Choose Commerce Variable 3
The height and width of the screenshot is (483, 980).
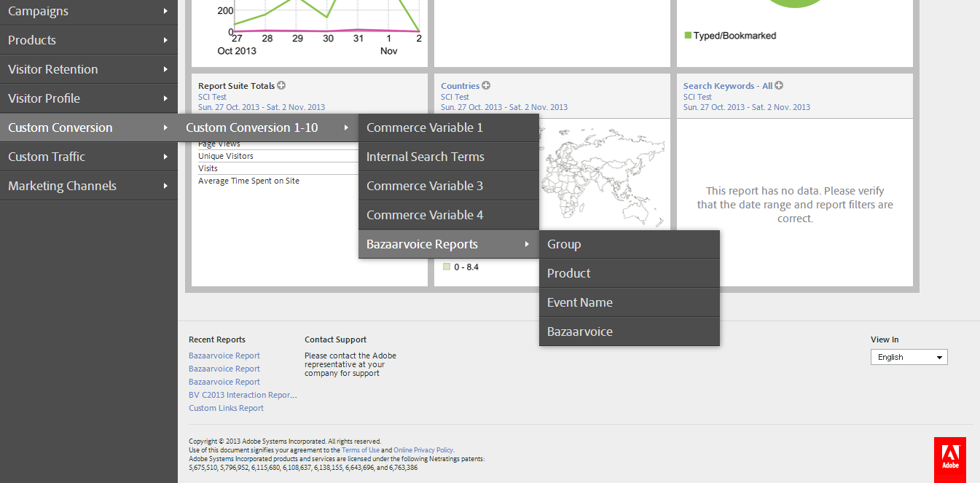tap(449, 186)
